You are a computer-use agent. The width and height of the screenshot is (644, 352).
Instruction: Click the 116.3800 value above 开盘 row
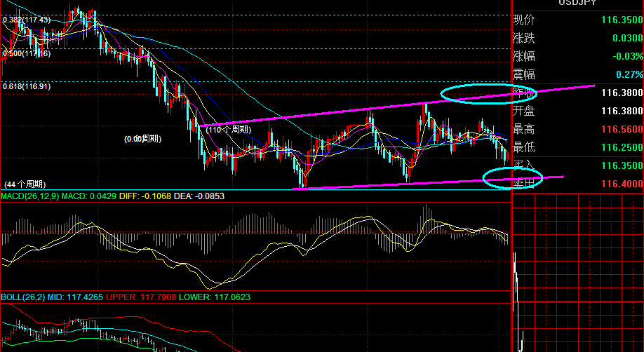click(x=622, y=93)
